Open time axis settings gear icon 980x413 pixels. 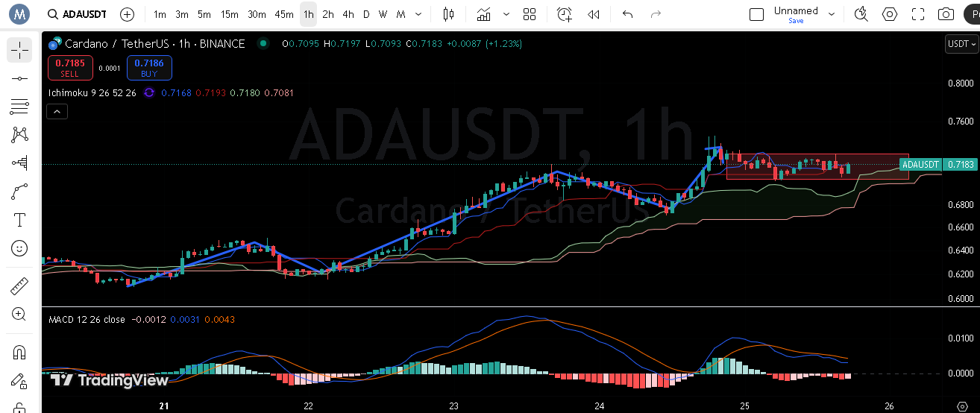[961, 406]
